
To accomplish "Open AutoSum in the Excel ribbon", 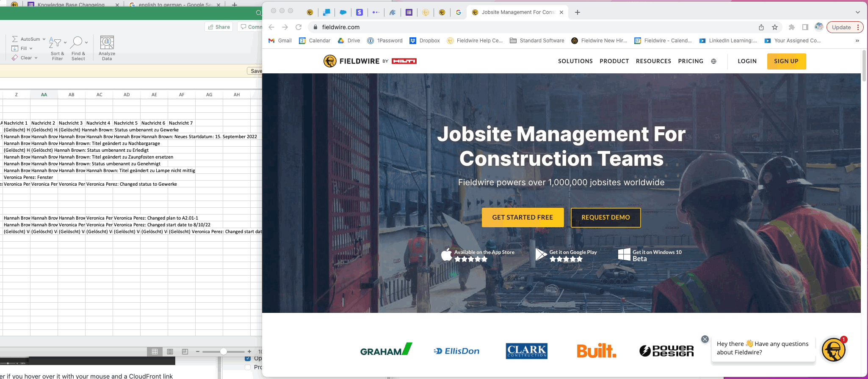I will (x=26, y=39).
